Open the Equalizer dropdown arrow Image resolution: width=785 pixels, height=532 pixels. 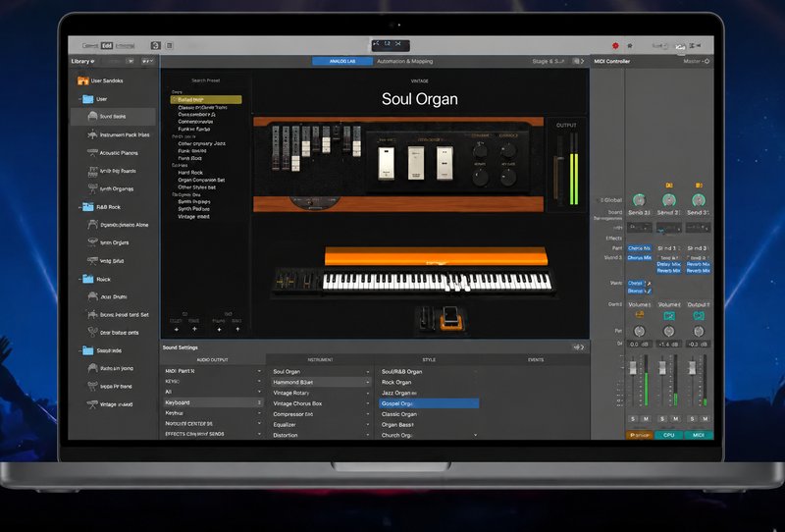[367, 424]
